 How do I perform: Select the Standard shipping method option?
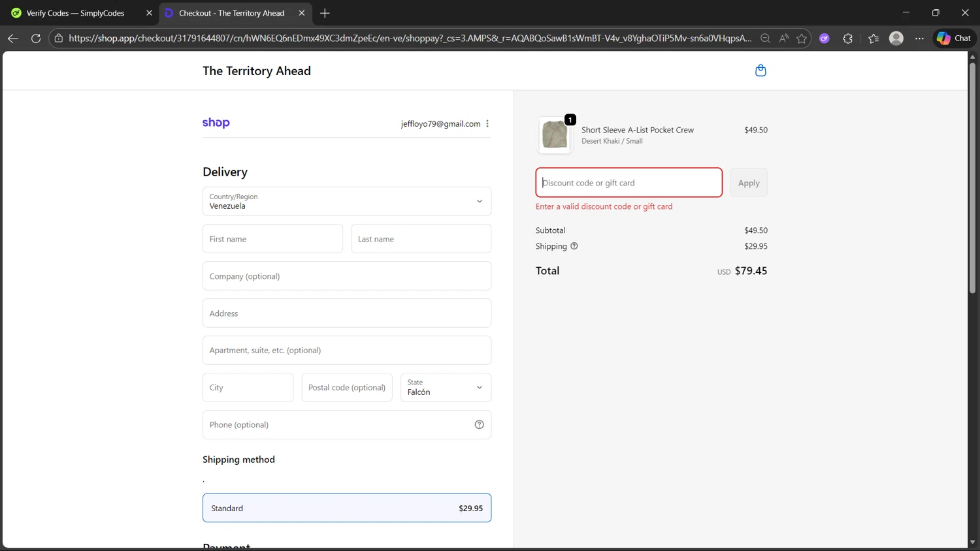click(x=347, y=508)
